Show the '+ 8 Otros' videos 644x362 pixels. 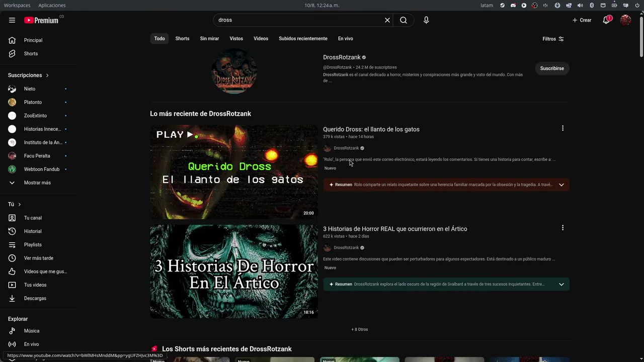tap(360, 329)
